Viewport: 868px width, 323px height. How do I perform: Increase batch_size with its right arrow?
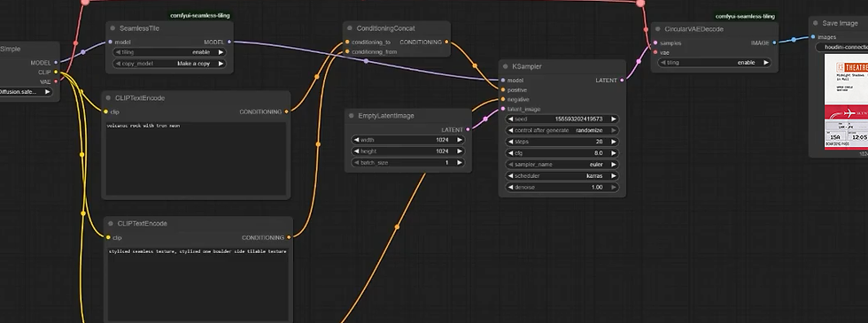coord(459,163)
